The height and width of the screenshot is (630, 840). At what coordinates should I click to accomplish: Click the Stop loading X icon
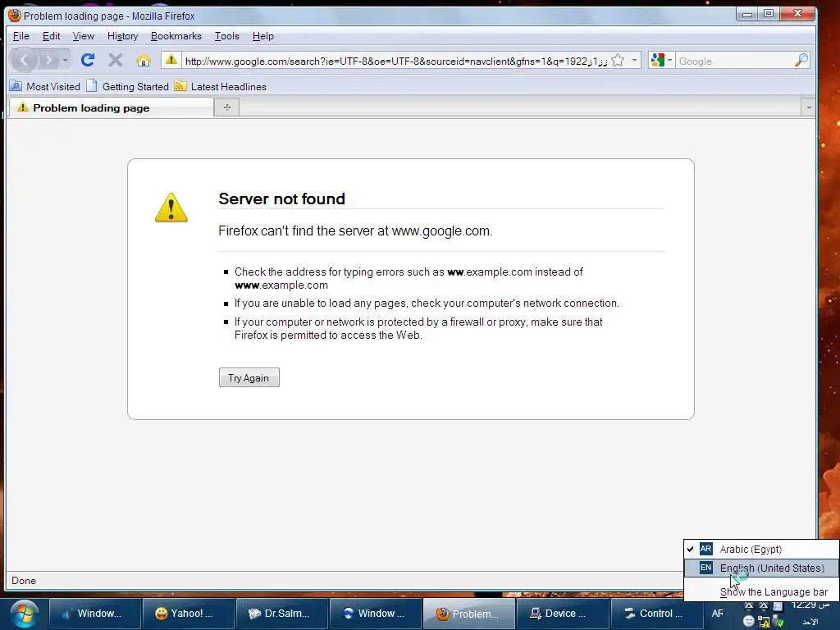coord(115,60)
